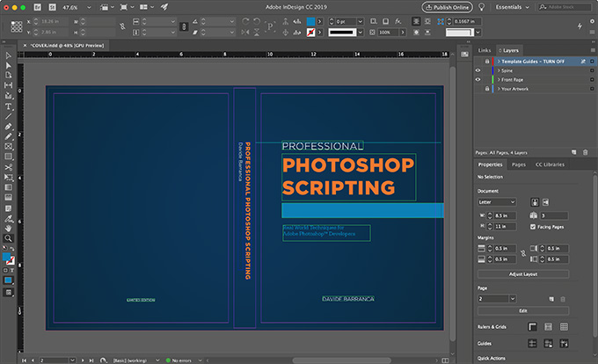Viewport: 598px width, 364px height.
Task: Expand the Your Artwork layer
Action: (x=499, y=89)
